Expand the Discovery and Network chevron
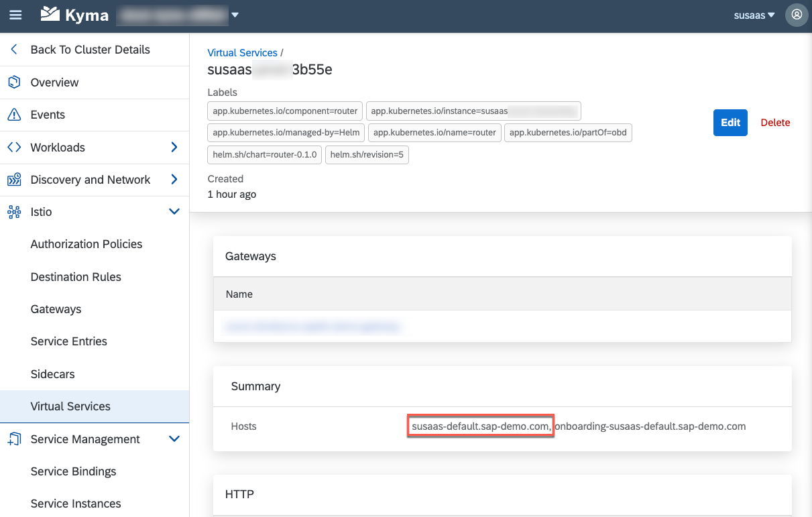The height and width of the screenshot is (517, 812). point(174,180)
